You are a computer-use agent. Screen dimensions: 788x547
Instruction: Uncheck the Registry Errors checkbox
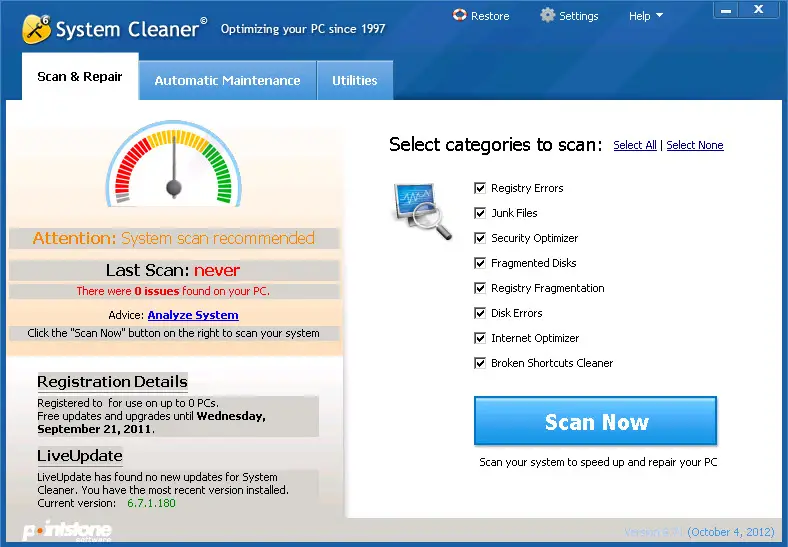pos(480,188)
